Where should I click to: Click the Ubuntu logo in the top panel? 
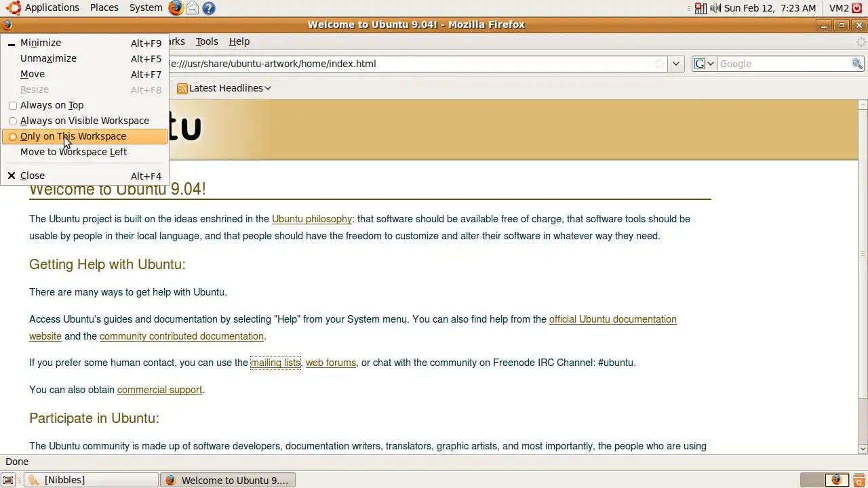coord(13,8)
